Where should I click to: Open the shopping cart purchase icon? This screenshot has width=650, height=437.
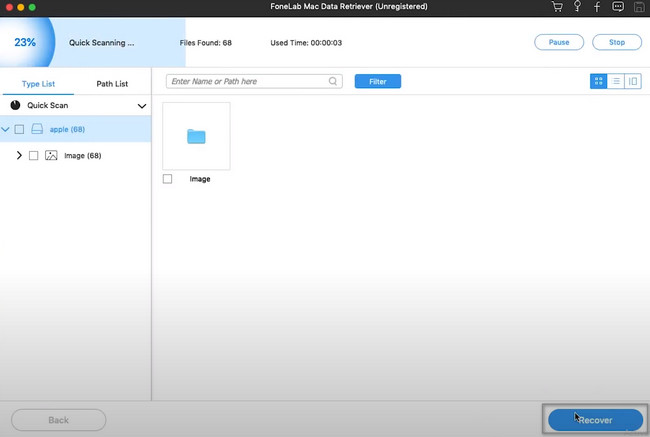(x=557, y=7)
